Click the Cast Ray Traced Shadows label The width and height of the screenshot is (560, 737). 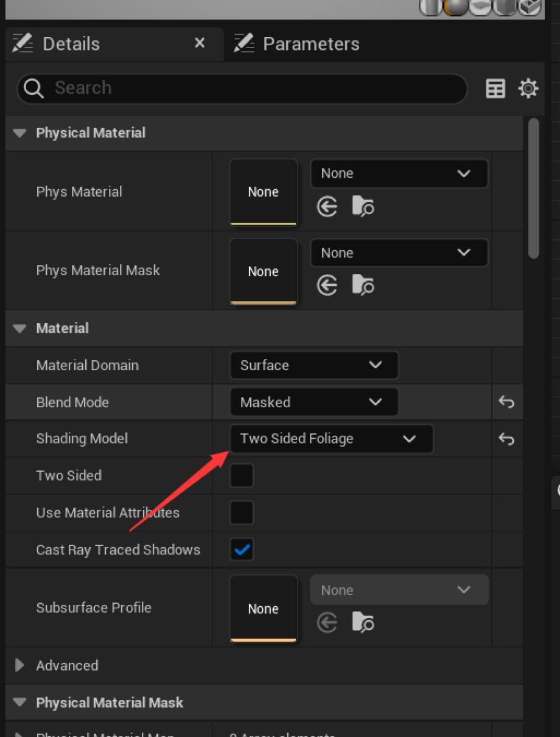click(118, 550)
